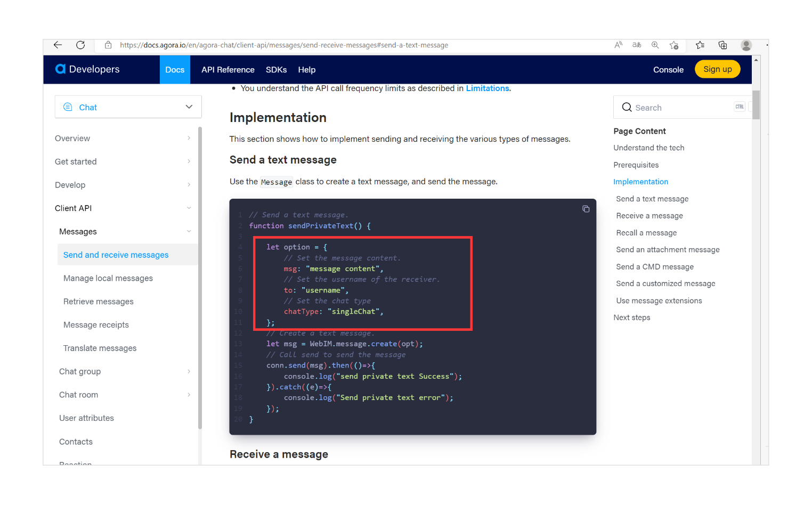Collapse the Messages section chevron
Image resolution: width=812 pixels, height=505 pixels.
click(x=189, y=231)
